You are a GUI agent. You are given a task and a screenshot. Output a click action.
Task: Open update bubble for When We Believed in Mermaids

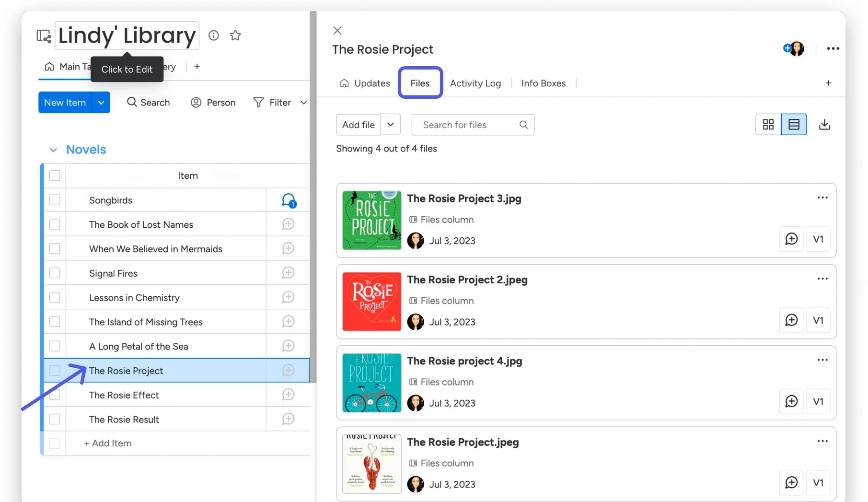(x=288, y=249)
